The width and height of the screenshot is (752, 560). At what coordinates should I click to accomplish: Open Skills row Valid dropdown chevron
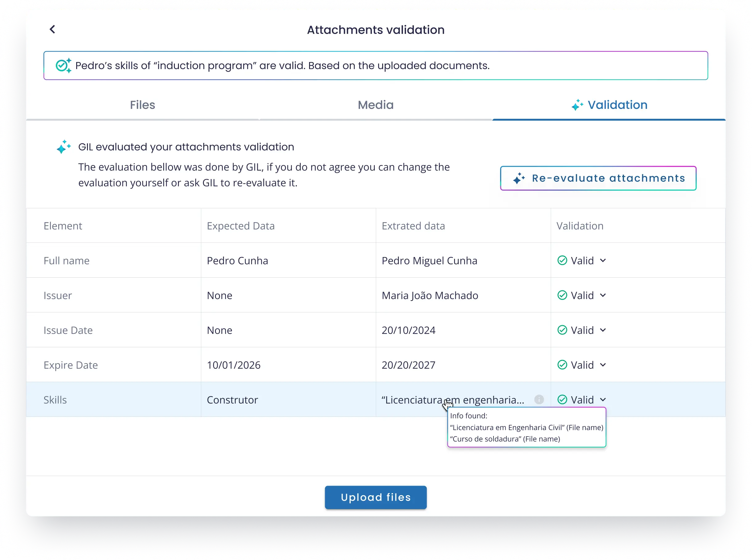point(602,400)
